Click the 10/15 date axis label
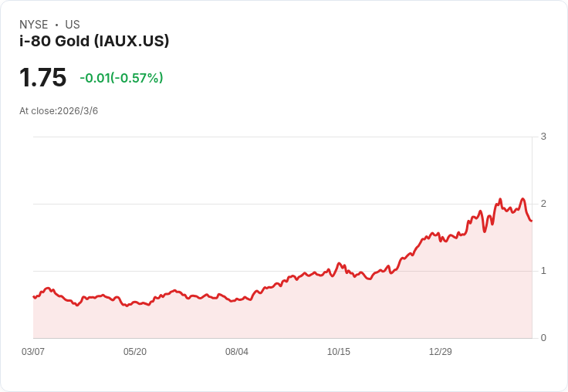Viewport: 568px width, 392px height. tap(338, 351)
